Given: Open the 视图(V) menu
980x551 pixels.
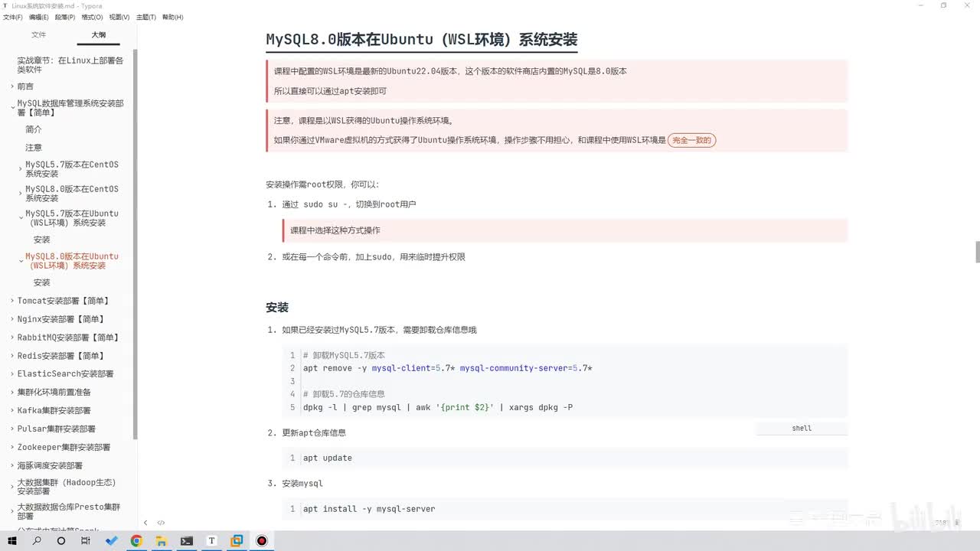Looking at the screenshot, I should [x=119, y=17].
